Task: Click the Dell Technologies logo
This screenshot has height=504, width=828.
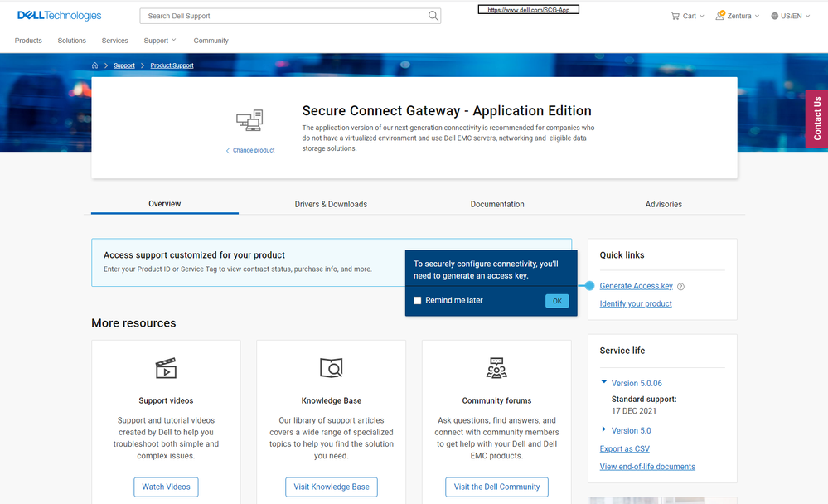Action: [59, 16]
